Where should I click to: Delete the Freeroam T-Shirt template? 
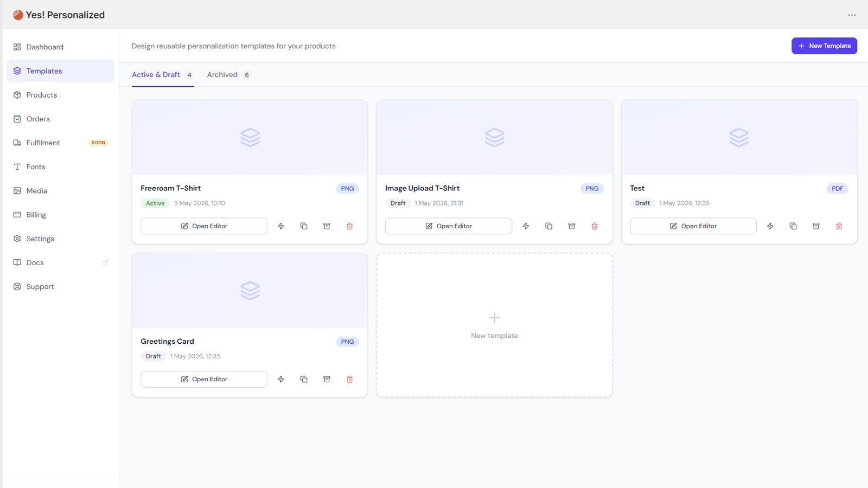(349, 226)
